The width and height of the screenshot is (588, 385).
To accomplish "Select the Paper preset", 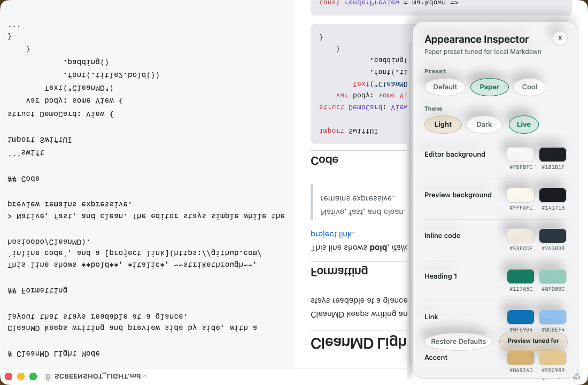I will tap(489, 87).
